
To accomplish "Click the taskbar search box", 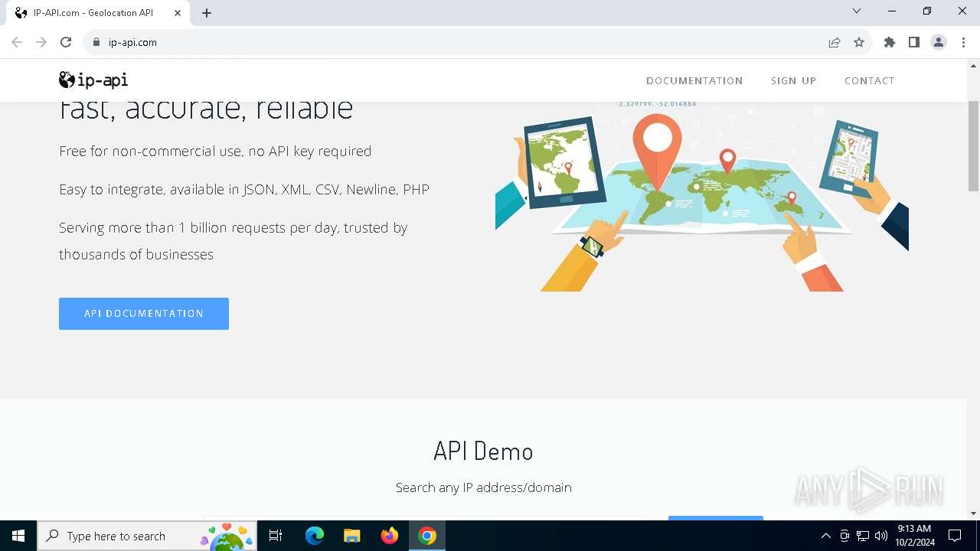I will pyautogui.click(x=147, y=536).
